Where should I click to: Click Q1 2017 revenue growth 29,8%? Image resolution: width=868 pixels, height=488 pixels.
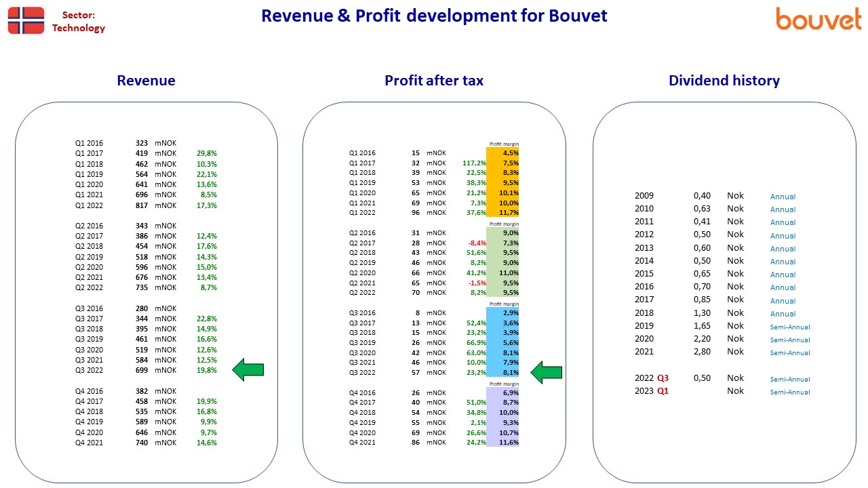207,153
